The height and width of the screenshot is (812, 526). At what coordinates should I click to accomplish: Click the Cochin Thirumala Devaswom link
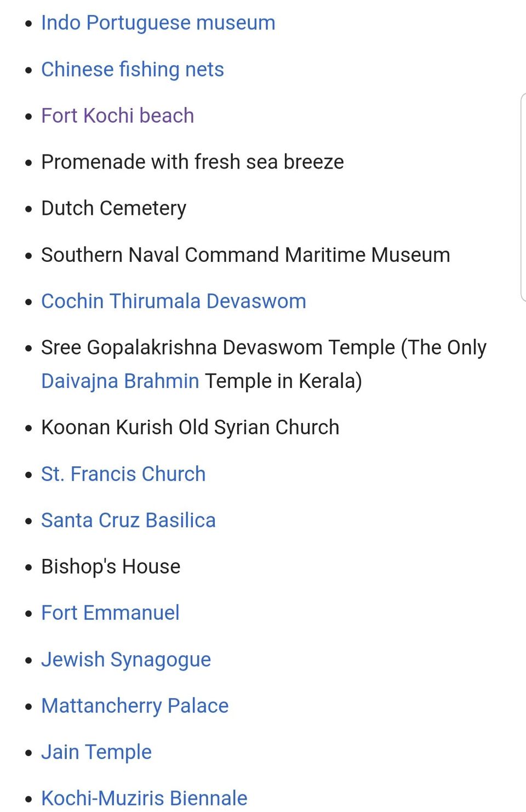click(x=174, y=301)
